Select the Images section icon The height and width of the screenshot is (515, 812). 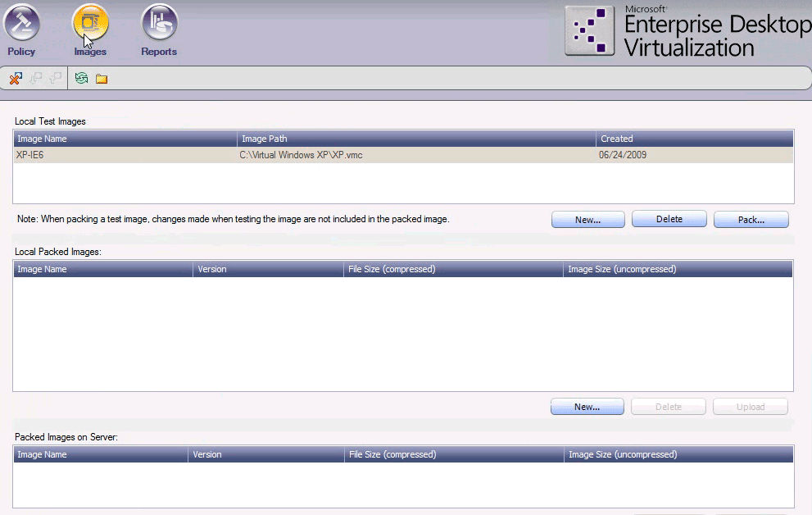click(90, 23)
